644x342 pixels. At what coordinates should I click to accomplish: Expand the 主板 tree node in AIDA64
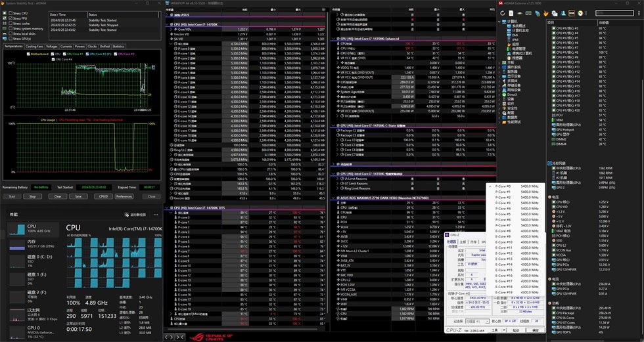[x=499, y=63]
